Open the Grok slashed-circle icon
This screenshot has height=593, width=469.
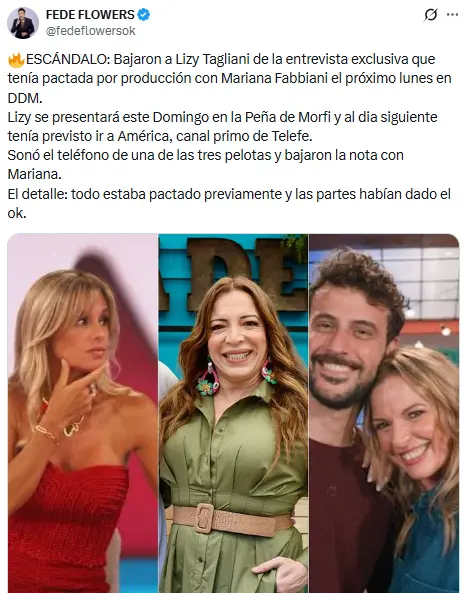[430, 15]
